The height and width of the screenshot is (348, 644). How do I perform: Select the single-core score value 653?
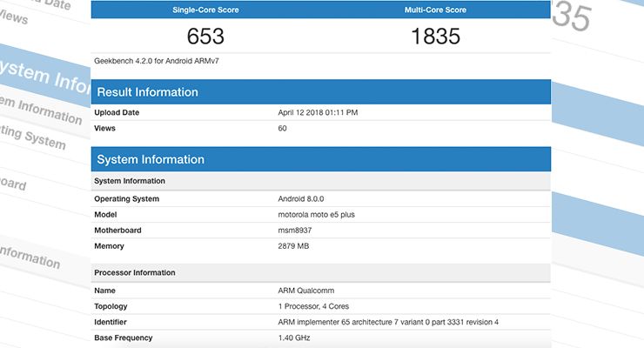(205, 37)
